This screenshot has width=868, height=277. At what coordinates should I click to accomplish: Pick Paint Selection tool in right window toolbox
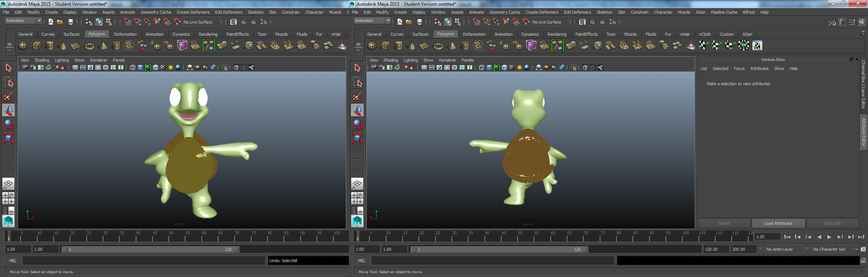tap(357, 96)
